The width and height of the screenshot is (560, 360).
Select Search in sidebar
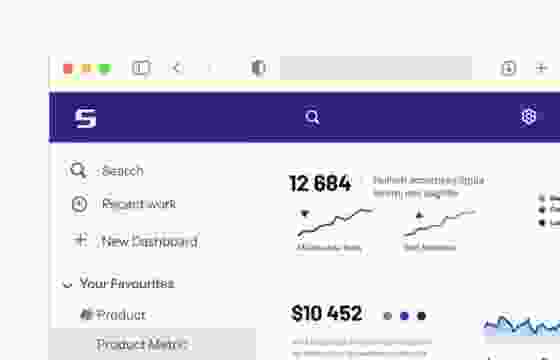107,170
